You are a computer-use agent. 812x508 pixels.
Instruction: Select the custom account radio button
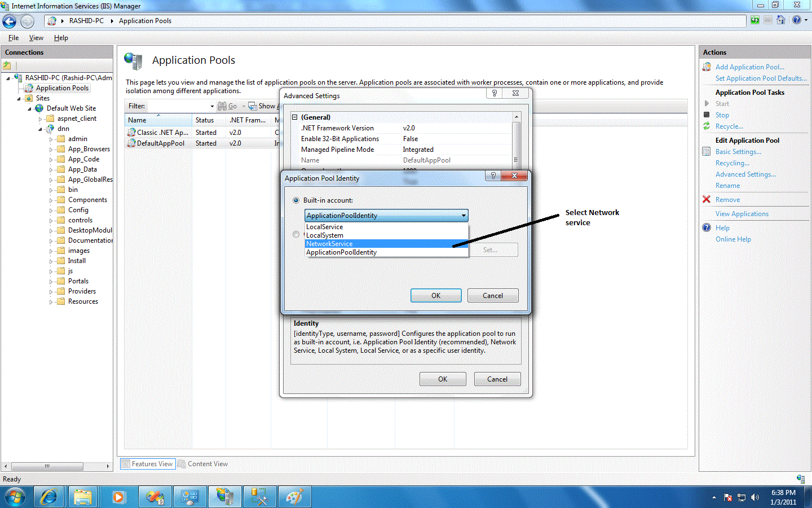(295, 234)
